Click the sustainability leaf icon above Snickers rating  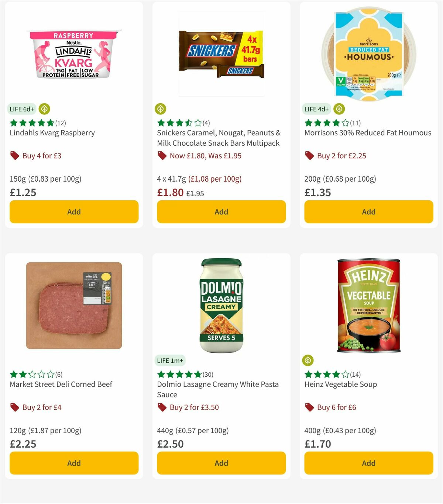(x=161, y=109)
